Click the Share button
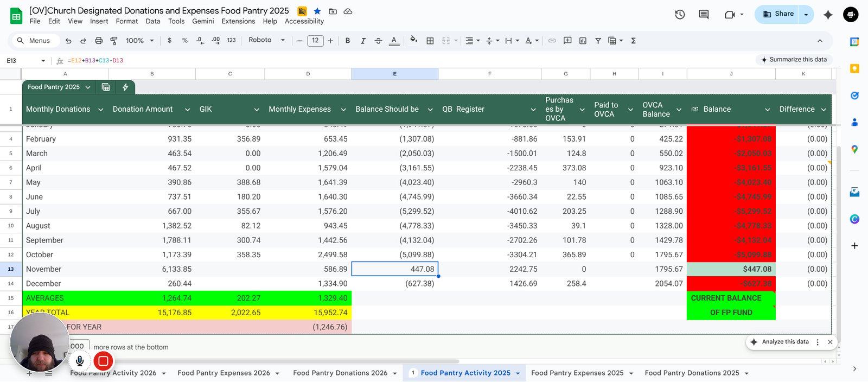The image size is (868, 382). [778, 15]
